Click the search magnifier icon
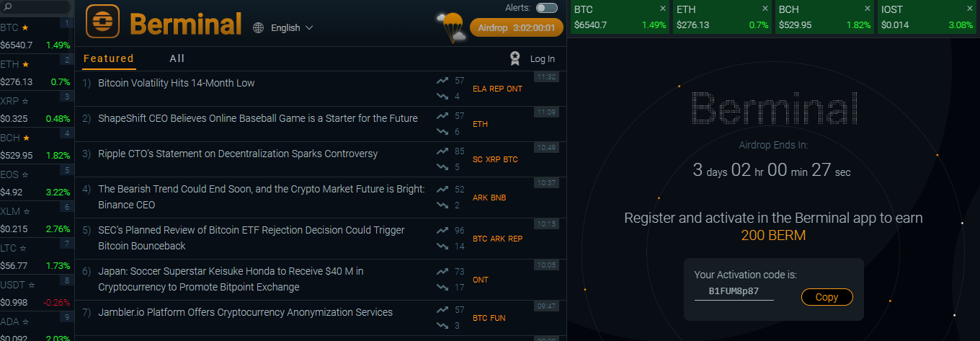This screenshot has width=980, height=341. click(x=8, y=7)
